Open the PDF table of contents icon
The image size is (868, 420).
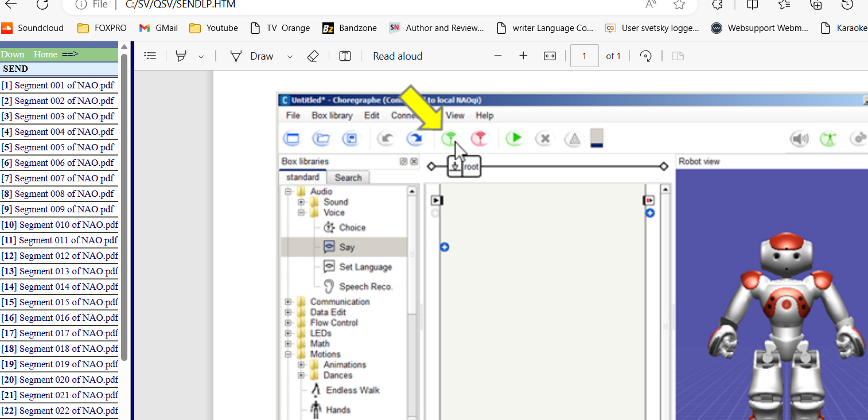pyautogui.click(x=150, y=56)
